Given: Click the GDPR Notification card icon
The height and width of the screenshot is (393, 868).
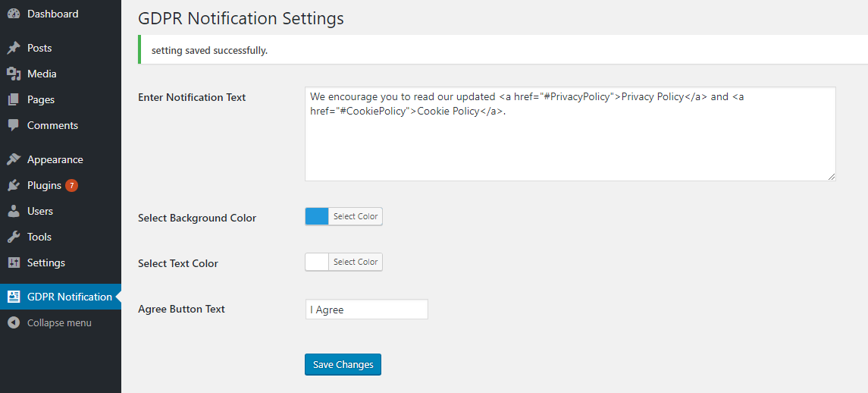Looking at the screenshot, I should click(x=14, y=297).
